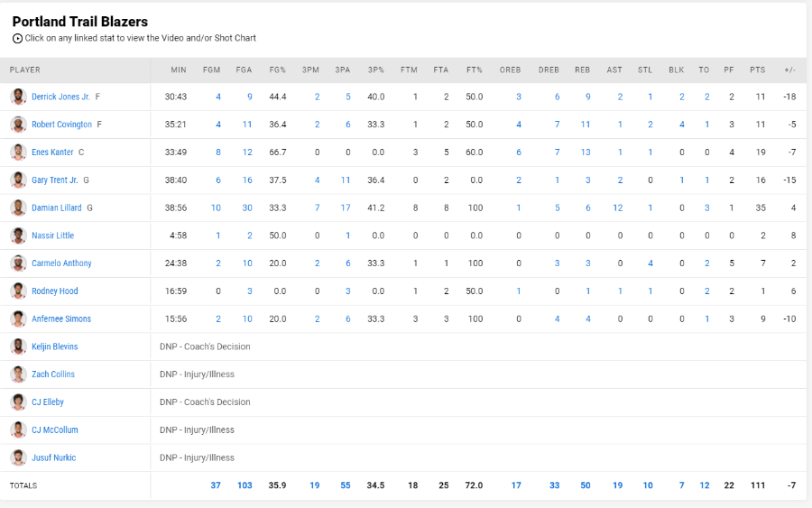Open Robert Covington's player headshot

click(18, 125)
